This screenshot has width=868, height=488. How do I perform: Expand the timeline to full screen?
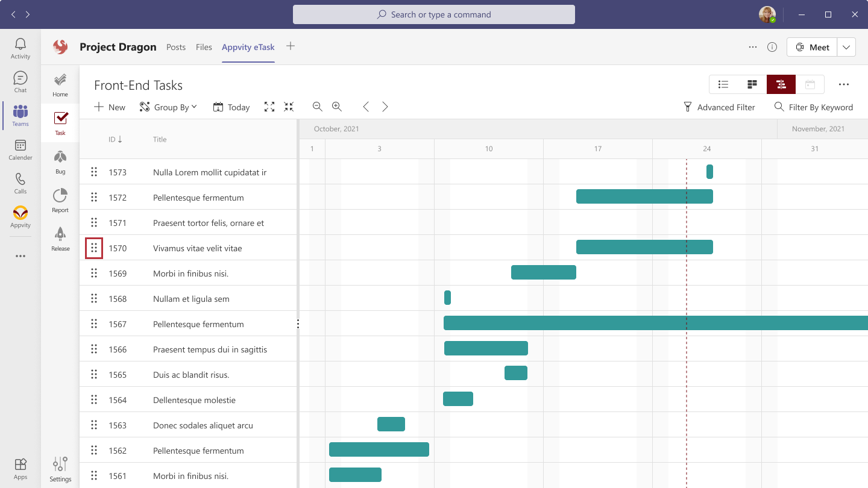269,107
